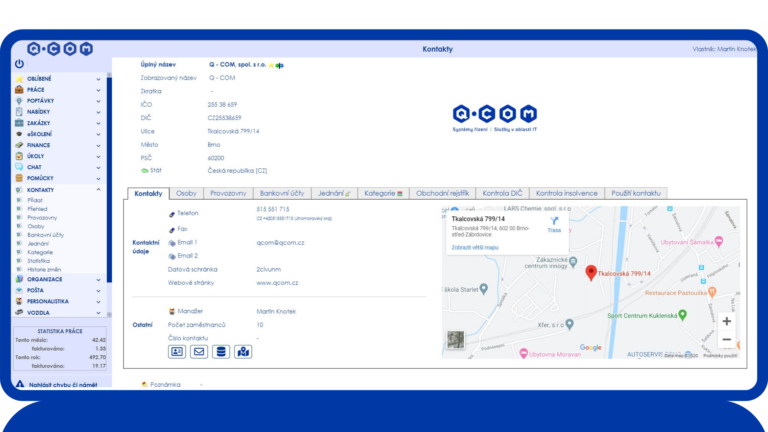This screenshot has width=768, height=432.
Task: Click the Nabídky clipboard icon
Action: 19,112
